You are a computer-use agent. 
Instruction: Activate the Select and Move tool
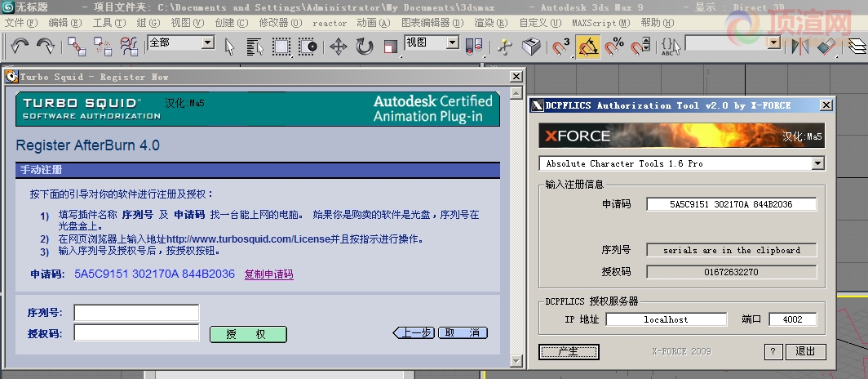tap(339, 46)
